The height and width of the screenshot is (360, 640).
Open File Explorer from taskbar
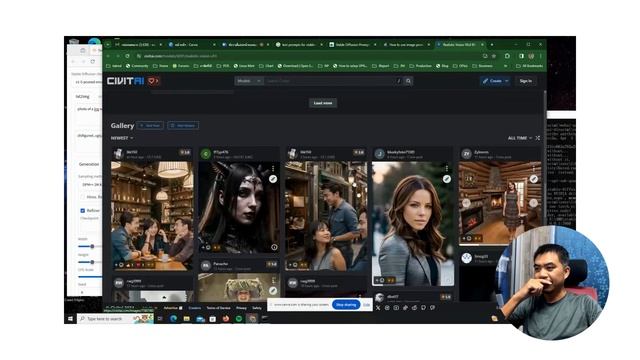pyautogui.click(x=187, y=318)
